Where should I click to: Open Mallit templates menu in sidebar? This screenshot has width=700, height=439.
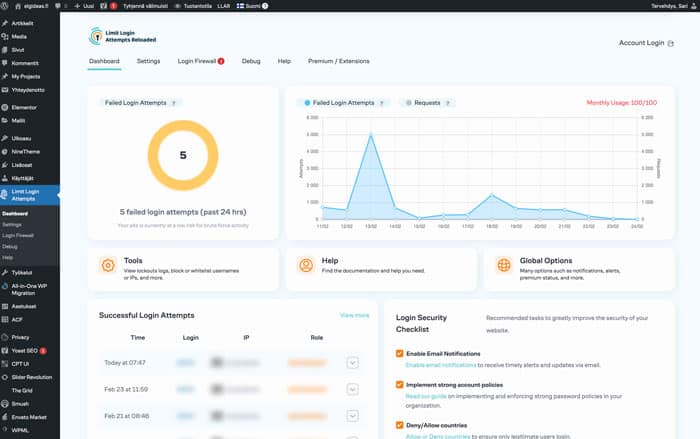(x=18, y=121)
